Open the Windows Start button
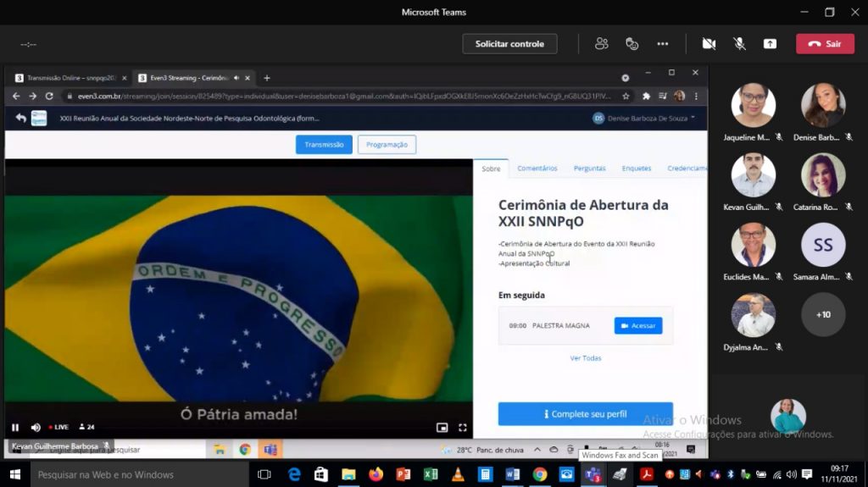The width and height of the screenshot is (868, 487). click(x=15, y=475)
